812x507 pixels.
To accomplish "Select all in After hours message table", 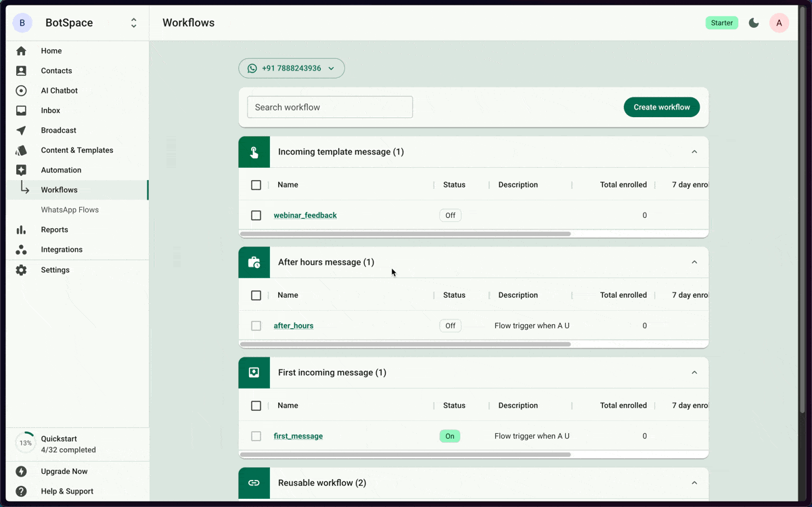I will (256, 295).
